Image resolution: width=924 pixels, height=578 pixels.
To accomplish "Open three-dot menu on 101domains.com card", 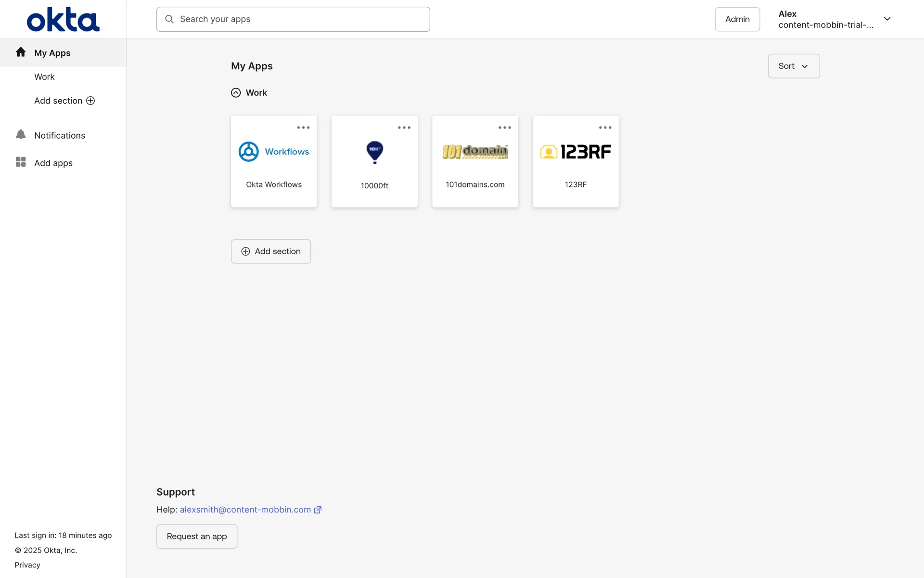I will [x=504, y=128].
